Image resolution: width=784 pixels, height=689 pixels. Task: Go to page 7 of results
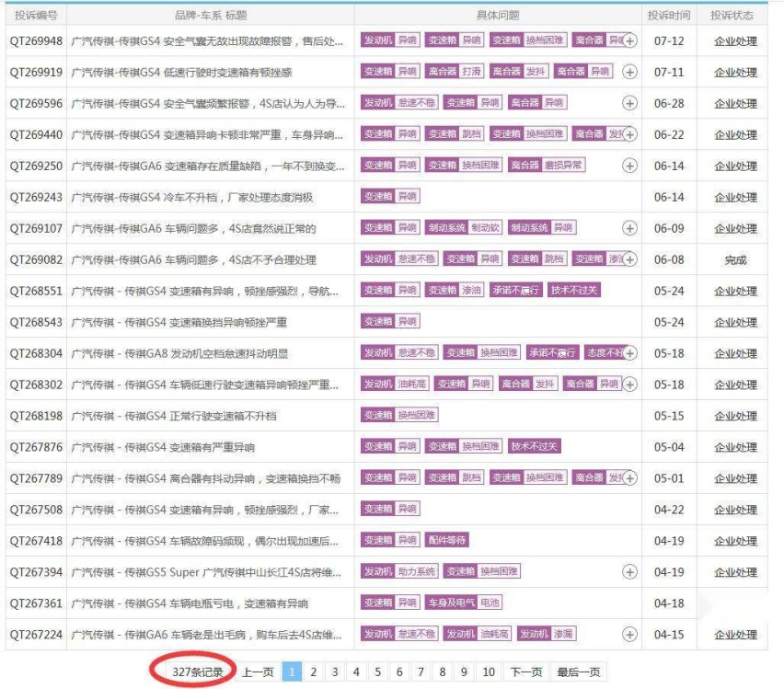(x=421, y=672)
